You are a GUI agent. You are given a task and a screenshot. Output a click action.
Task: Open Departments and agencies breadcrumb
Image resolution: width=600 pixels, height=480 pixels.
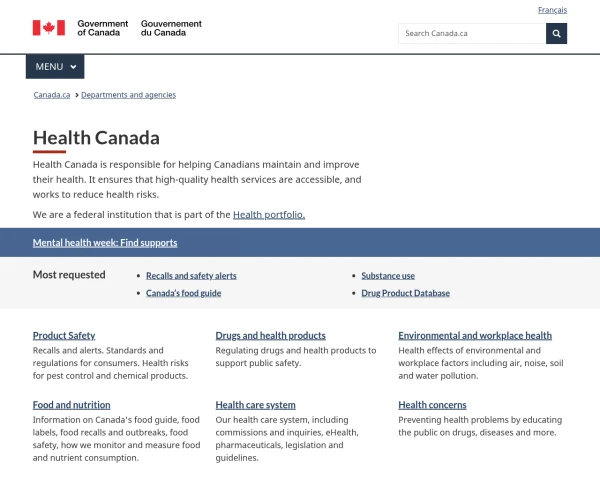pyautogui.click(x=128, y=95)
